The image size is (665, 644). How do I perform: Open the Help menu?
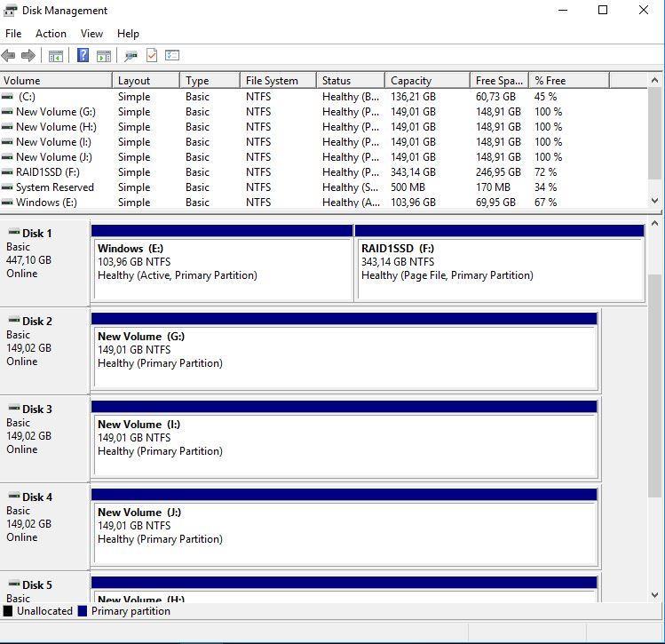[128, 34]
